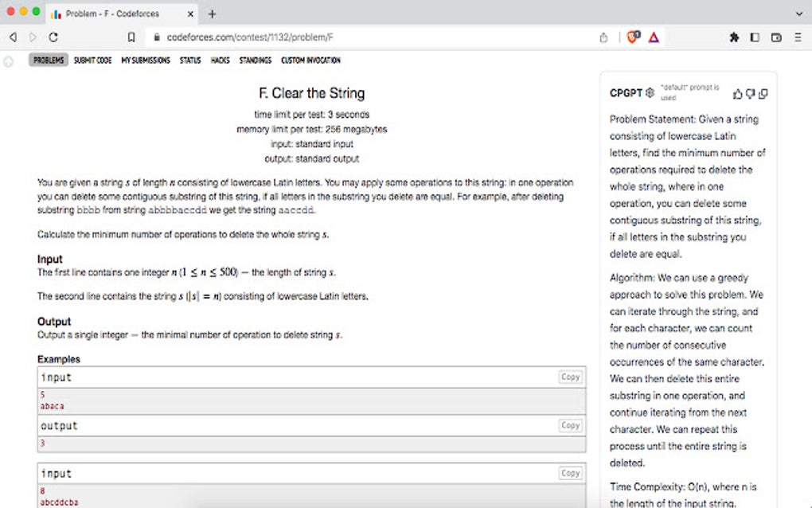This screenshot has width=812, height=508.
Task: Expand the tab search chevron at top right
Action: 798,14
